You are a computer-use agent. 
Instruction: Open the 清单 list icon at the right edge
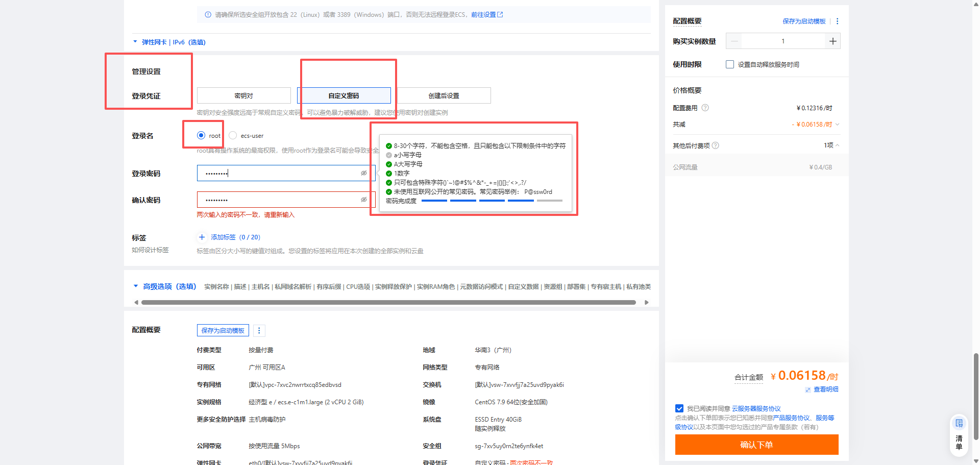coord(959,423)
